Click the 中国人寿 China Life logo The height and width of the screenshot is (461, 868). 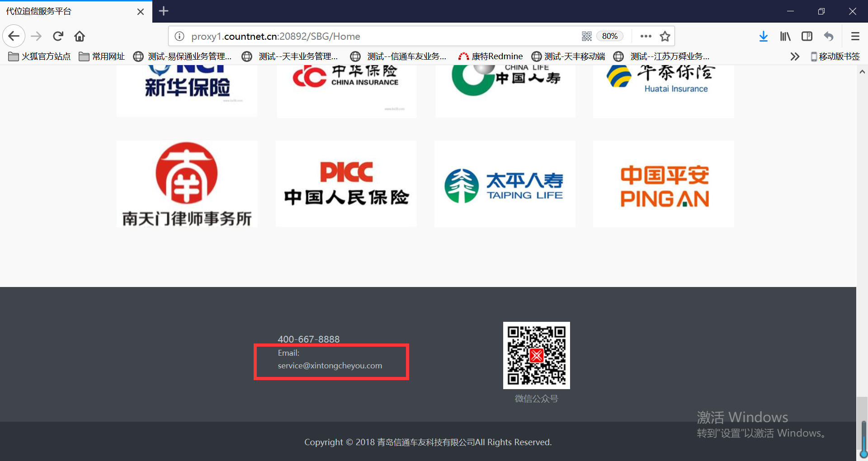(505, 90)
